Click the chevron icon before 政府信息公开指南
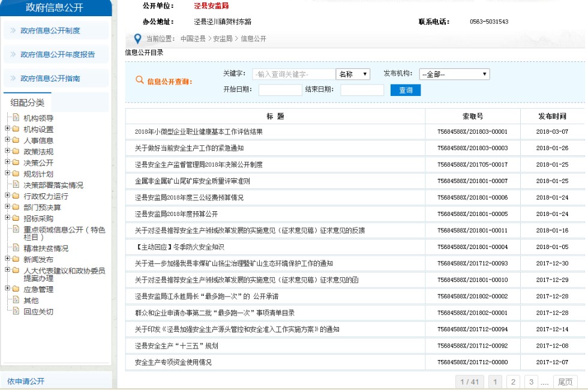This screenshot has height=390, width=588. (x=13, y=79)
